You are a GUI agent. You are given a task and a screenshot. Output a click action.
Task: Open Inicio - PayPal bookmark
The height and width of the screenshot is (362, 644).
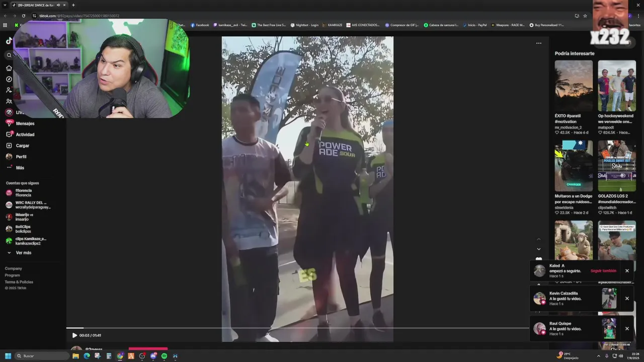474,25
